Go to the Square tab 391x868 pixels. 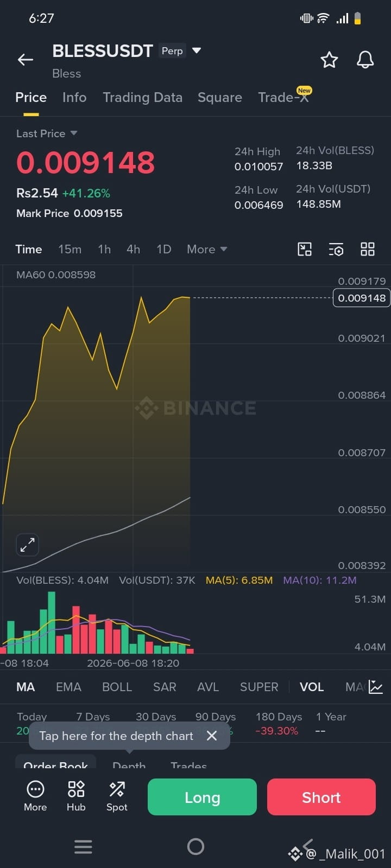pyautogui.click(x=220, y=97)
